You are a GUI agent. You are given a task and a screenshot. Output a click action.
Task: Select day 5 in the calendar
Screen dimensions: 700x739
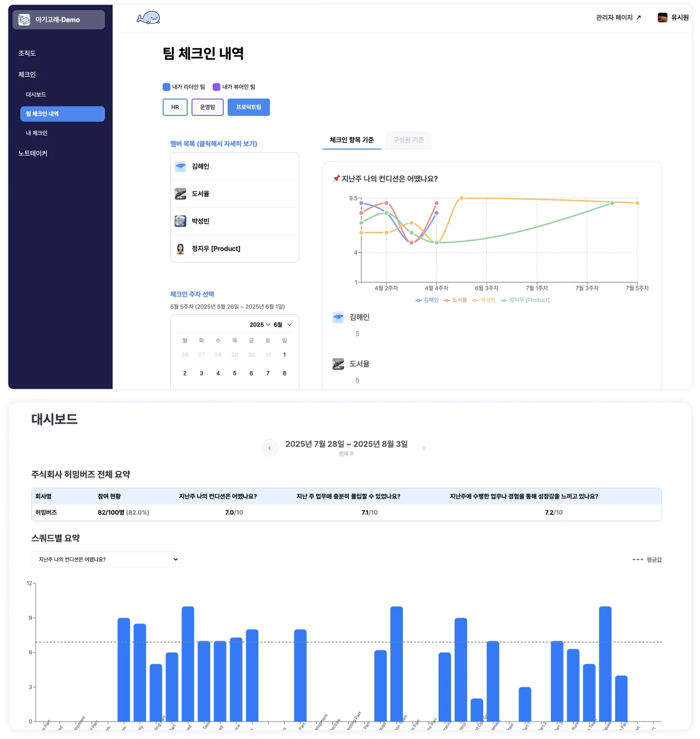(234, 373)
